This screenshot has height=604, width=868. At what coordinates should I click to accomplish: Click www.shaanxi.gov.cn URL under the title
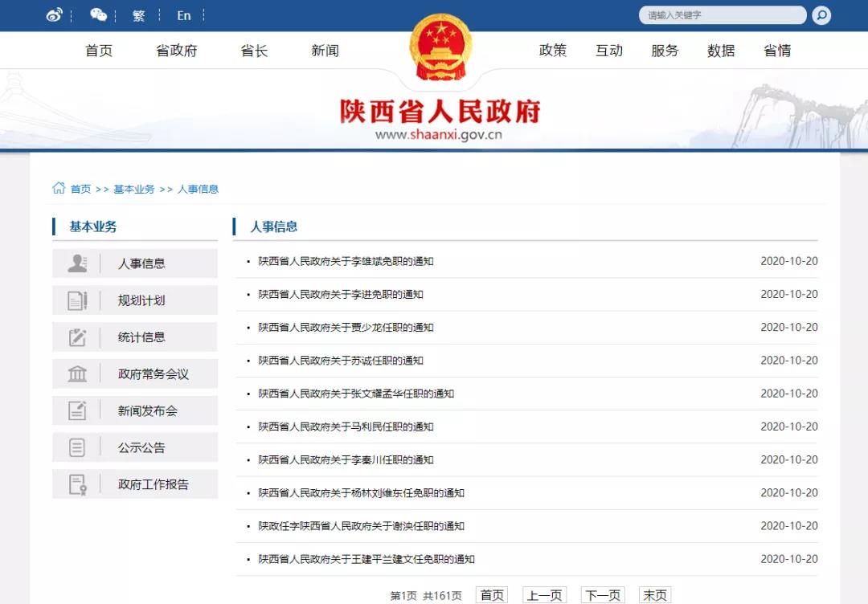click(439, 134)
